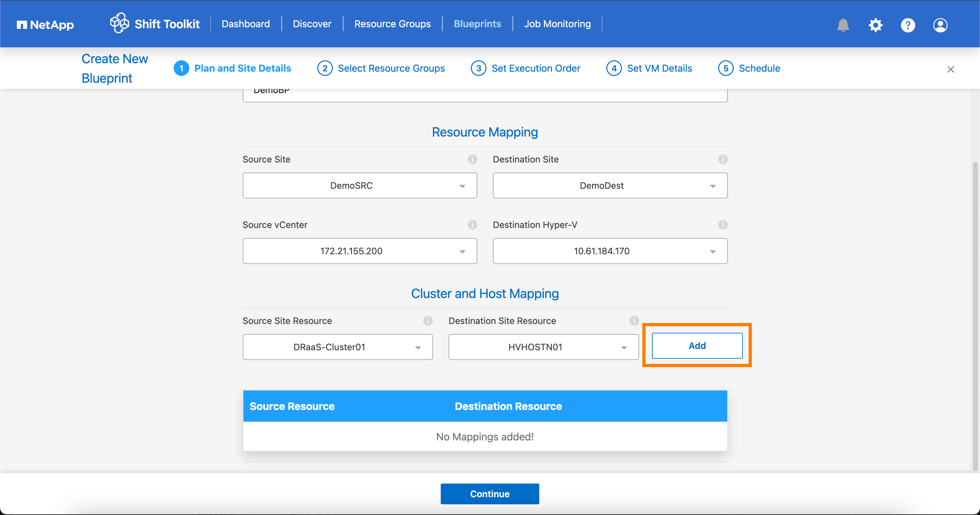This screenshot has height=515, width=980.
Task: Go to the Job Monitoring tab
Action: point(557,24)
